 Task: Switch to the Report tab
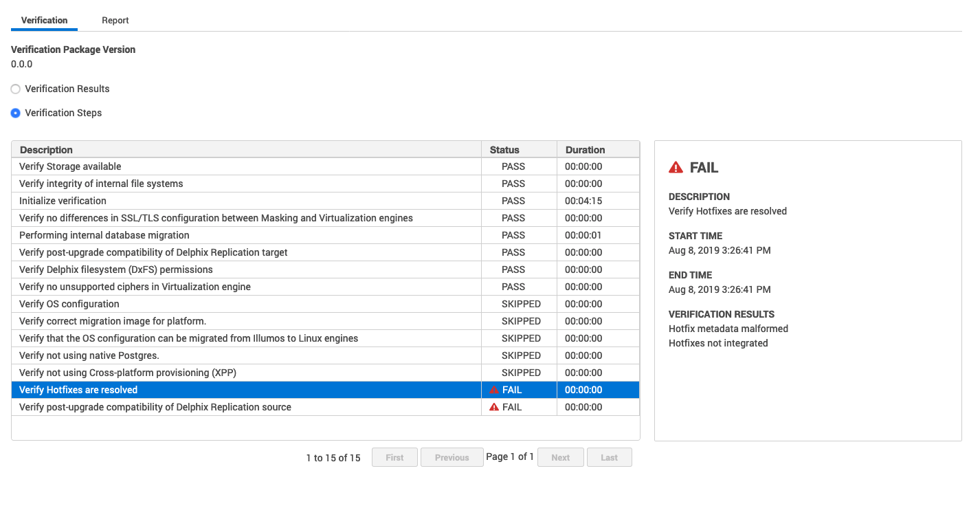pos(115,21)
